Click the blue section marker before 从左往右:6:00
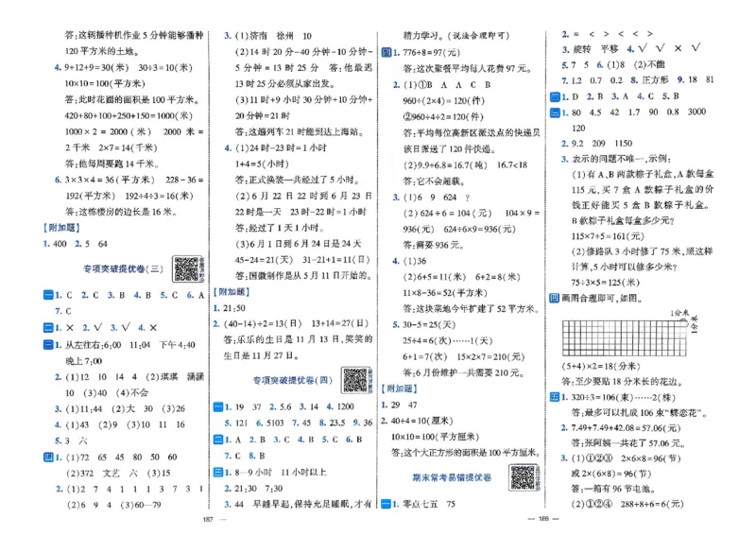This screenshot has height=535, width=756. 48,345
